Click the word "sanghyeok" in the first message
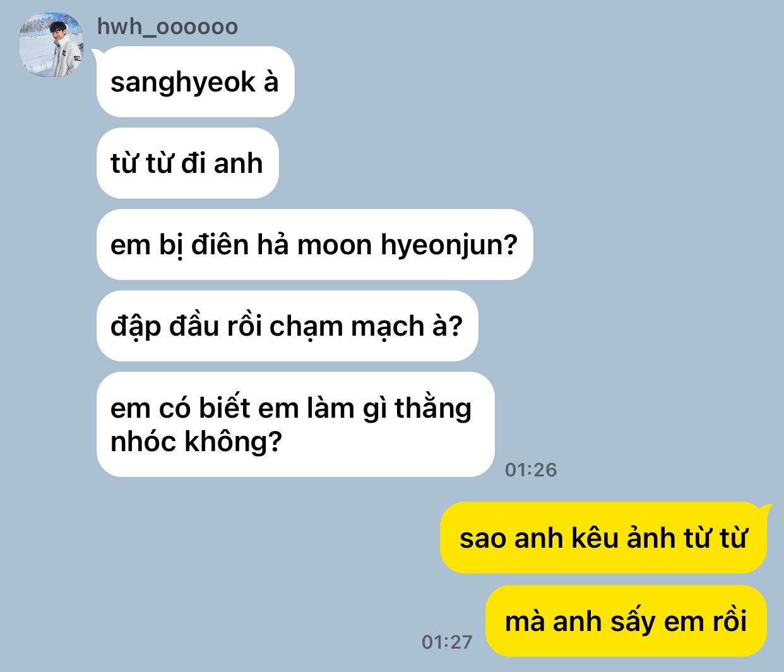The image size is (784, 672). pos(183,83)
